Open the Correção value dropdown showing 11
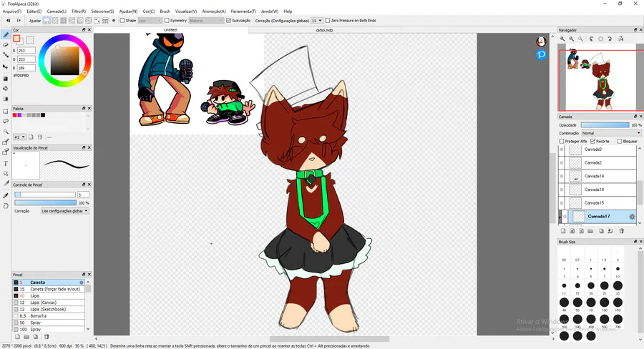This screenshot has height=349, width=644. tap(316, 21)
